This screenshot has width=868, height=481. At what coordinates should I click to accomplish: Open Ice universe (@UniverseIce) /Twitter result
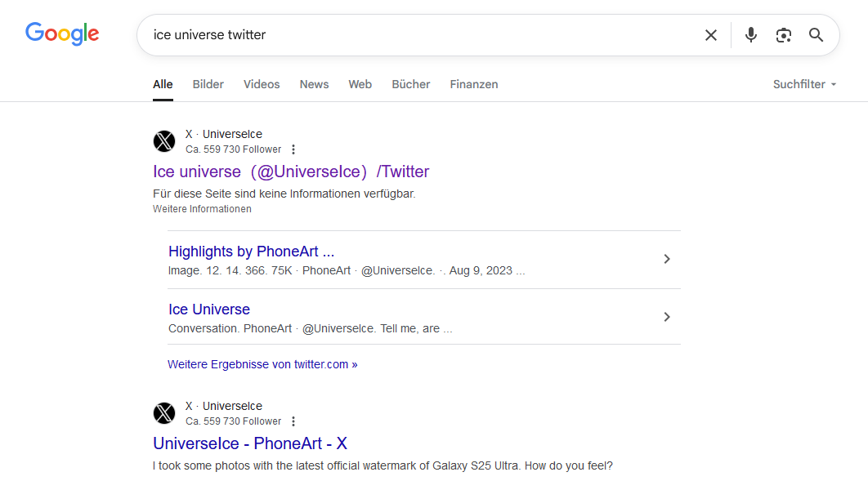tap(291, 171)
